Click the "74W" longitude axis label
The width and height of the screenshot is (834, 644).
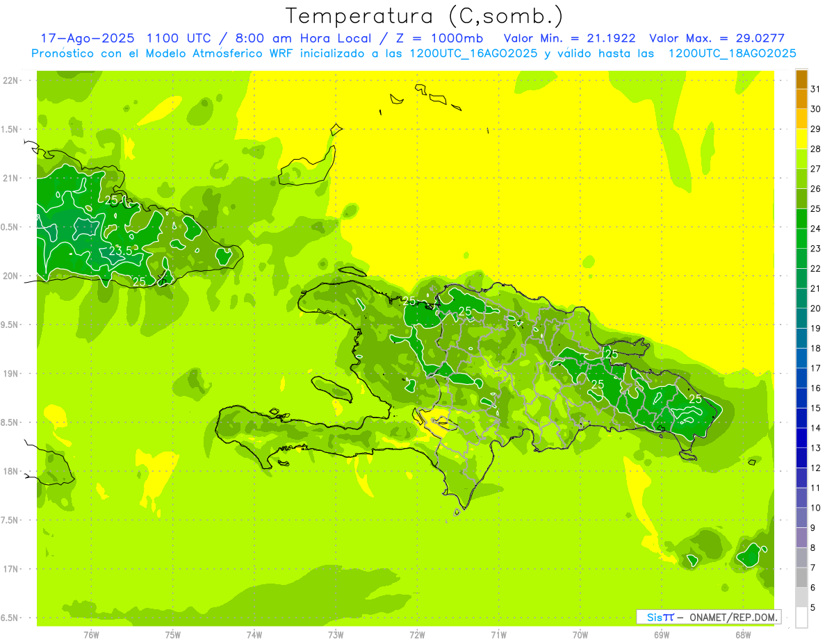pos(254,635)
